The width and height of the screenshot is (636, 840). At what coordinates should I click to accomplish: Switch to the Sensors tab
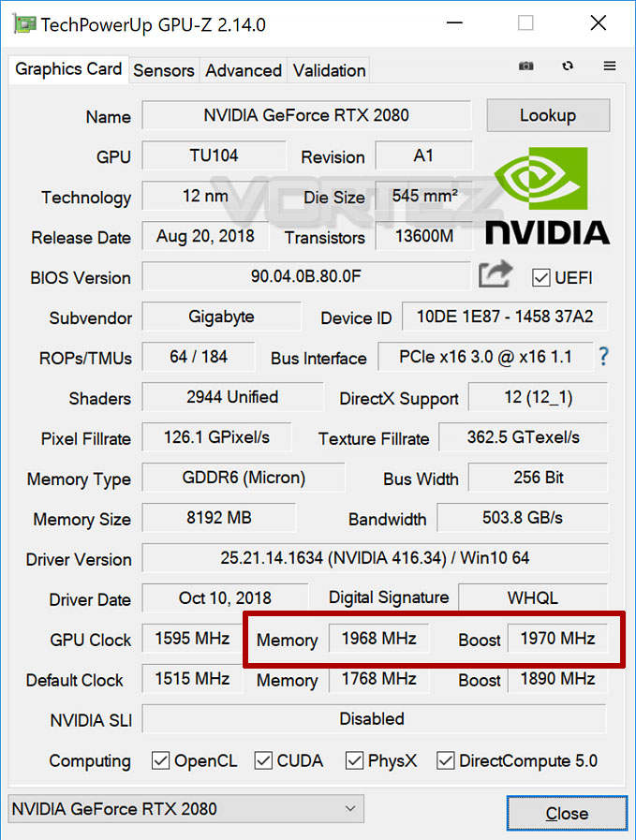(x=163, y=70)
